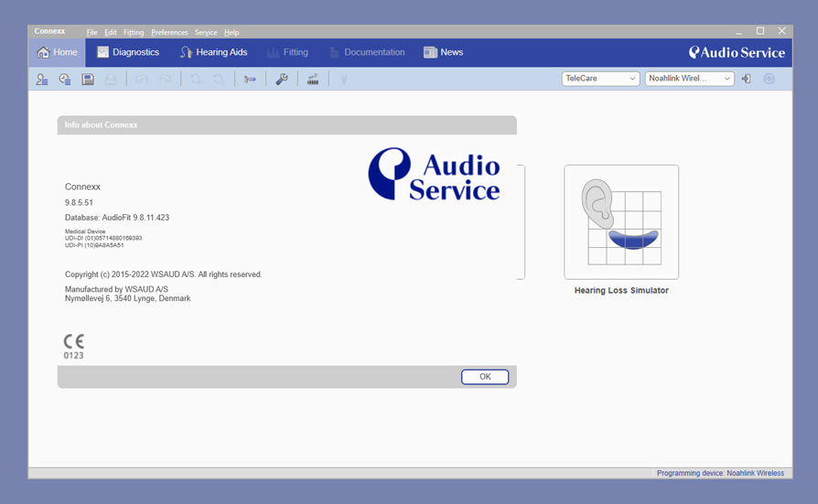Click the second greyed-out detect-device icon
The height and width of the screenshot is (504, 818).
219,80
